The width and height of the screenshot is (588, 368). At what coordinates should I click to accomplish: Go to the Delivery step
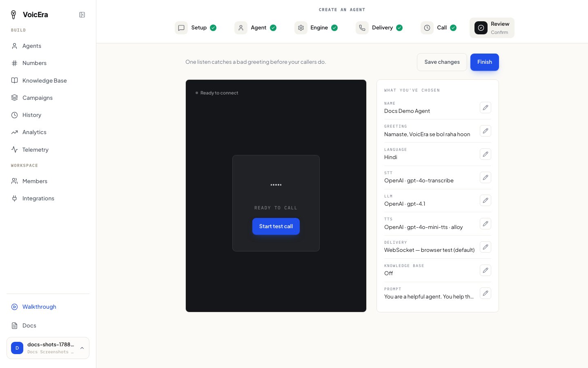[379, 28]
